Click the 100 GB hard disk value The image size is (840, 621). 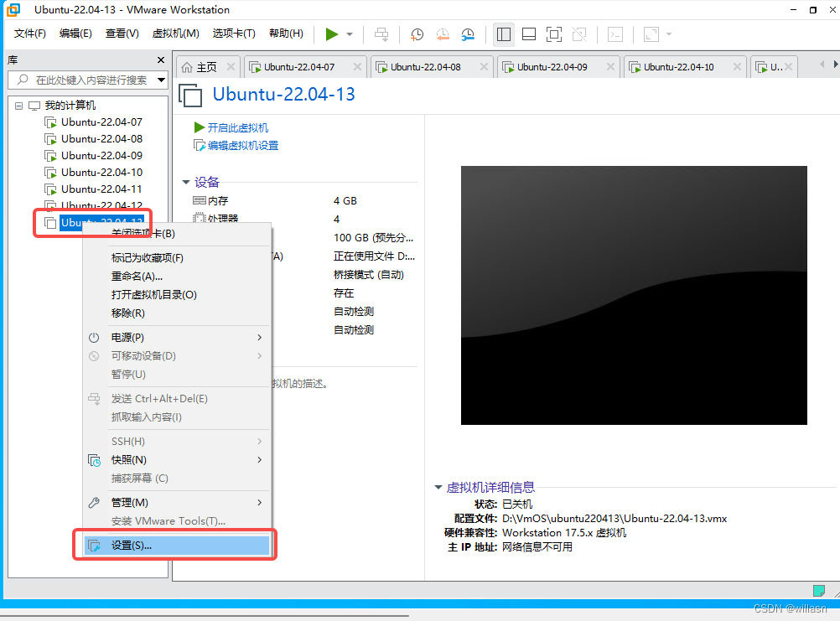pos(373,238)
